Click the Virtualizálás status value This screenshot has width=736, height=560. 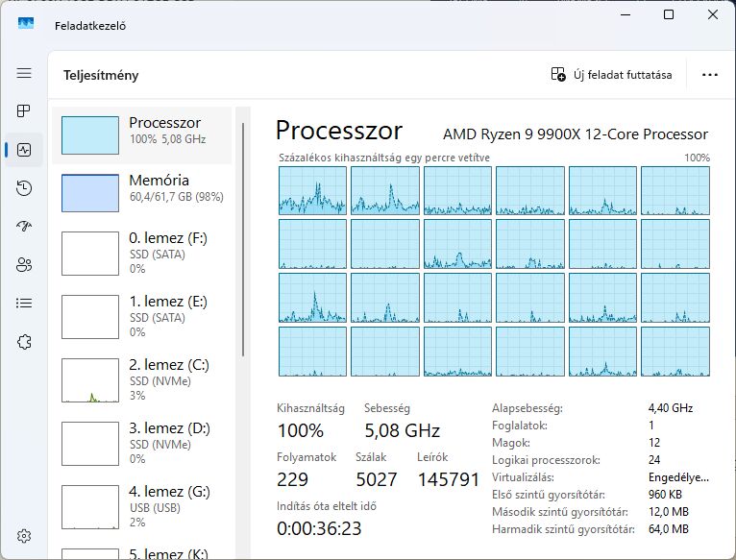678,477
